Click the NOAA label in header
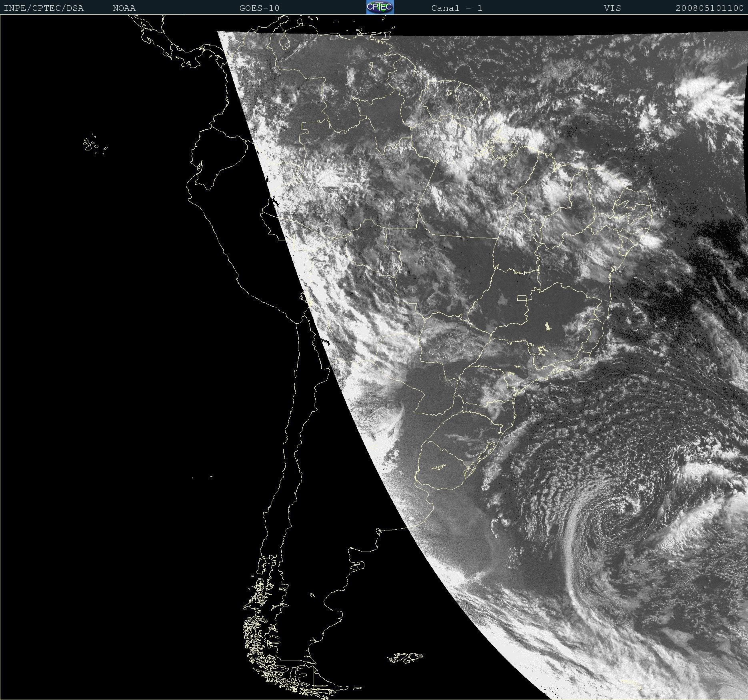748x700 pixels. [124, 8]
